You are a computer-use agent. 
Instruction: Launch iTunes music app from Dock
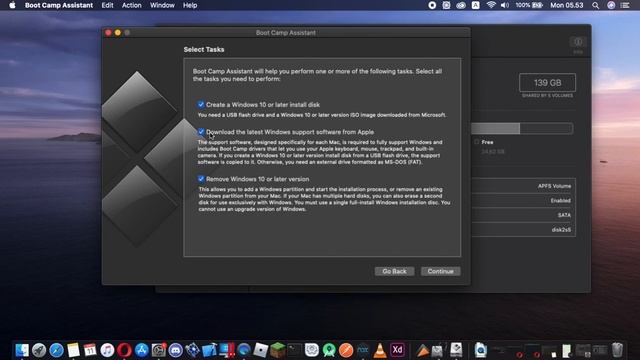tap(107, 350)
